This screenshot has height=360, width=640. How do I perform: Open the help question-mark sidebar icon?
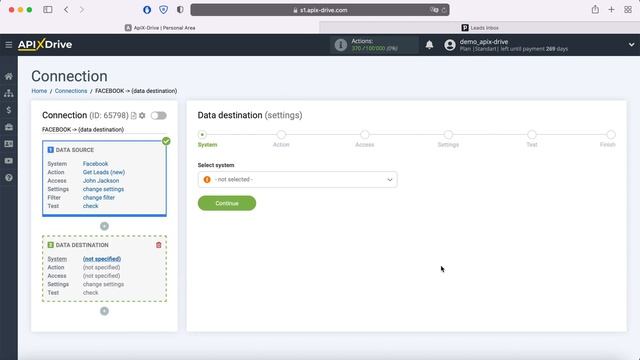9,178
